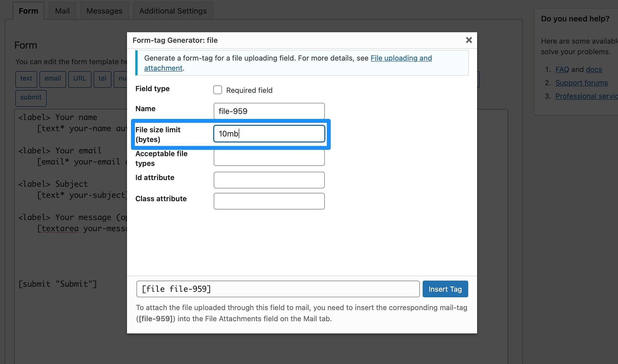This screenshot has width=618, height=364.
Task: Switch to the Messages tab
Action: [104, 11]
